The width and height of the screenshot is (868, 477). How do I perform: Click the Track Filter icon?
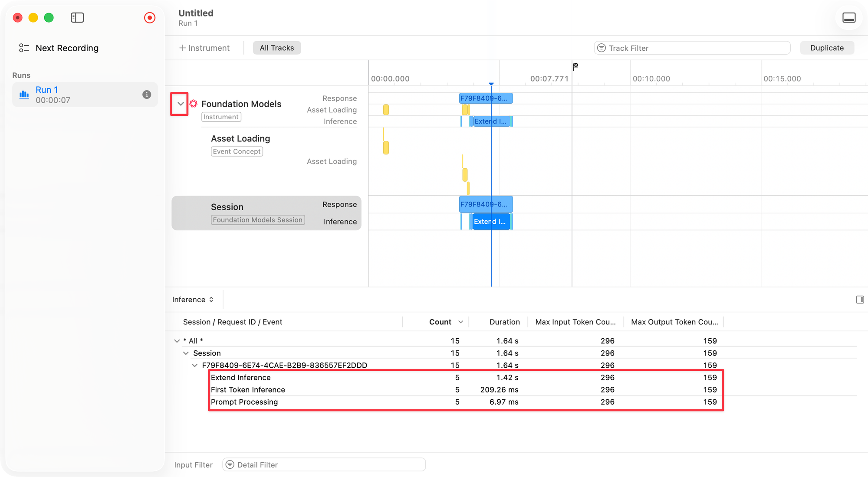(x=602, y=48)
